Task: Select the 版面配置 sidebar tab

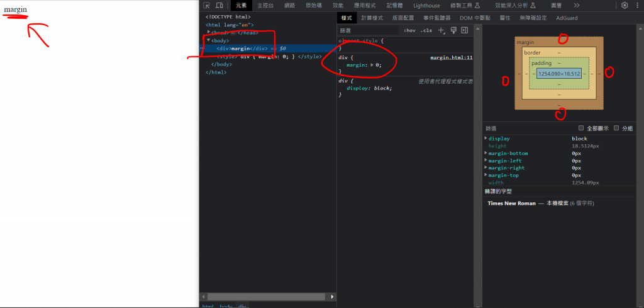Action: coord(403,18)
